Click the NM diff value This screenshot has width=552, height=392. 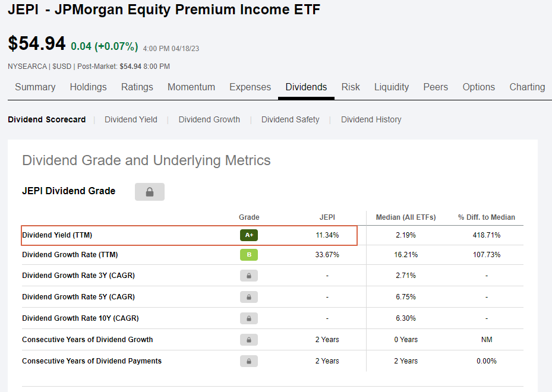(487, 340)
